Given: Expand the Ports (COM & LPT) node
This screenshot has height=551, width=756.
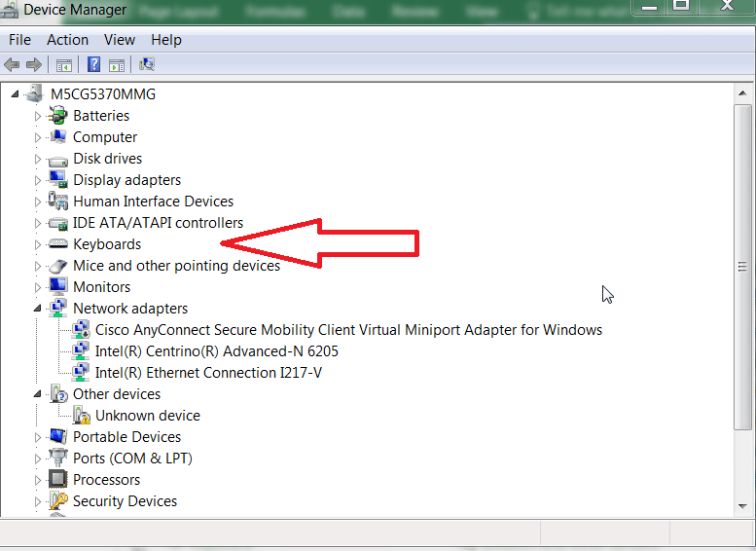Looking at the screenshot, I should tap(38, 459).
